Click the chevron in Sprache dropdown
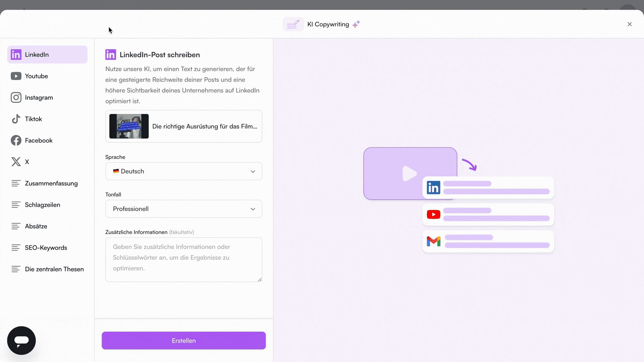The image size is (644, 362). pyautogui.click(x=253, y=171)
